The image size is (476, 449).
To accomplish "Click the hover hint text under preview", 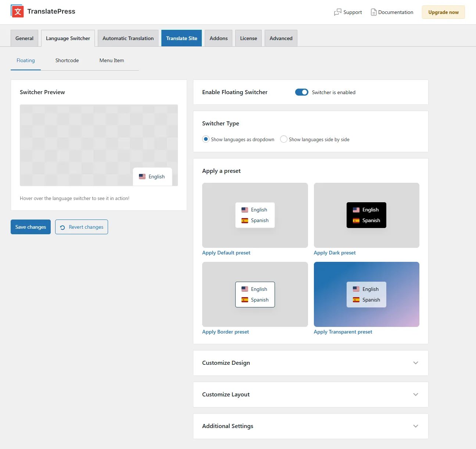I will point(75,198).
